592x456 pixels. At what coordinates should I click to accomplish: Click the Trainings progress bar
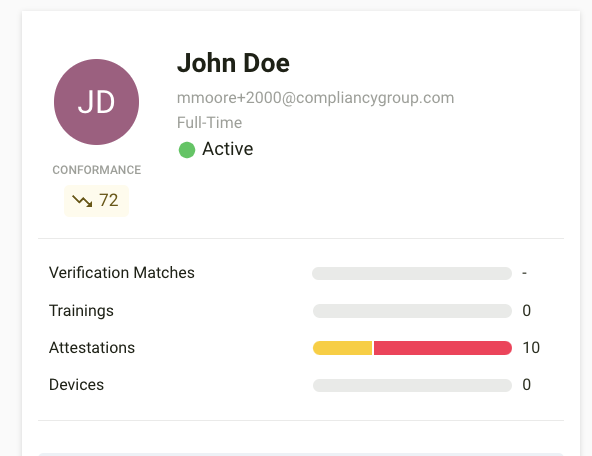pos(412,311)
